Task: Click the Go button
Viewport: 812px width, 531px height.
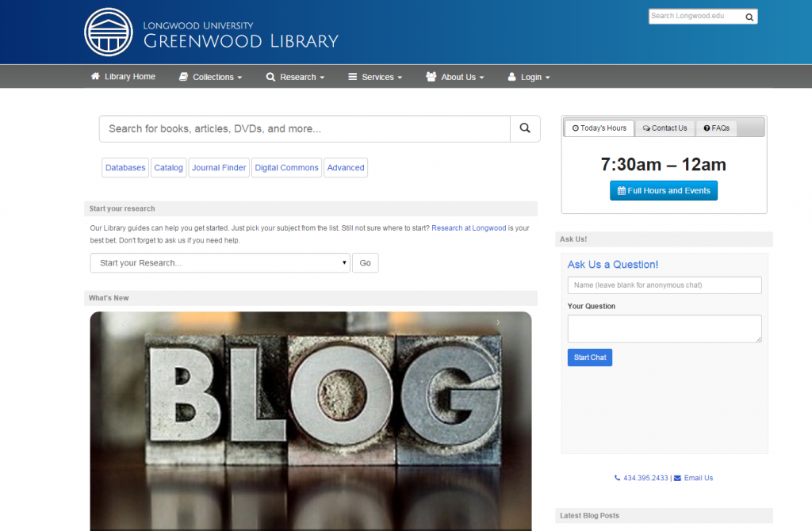Action: 365,263
